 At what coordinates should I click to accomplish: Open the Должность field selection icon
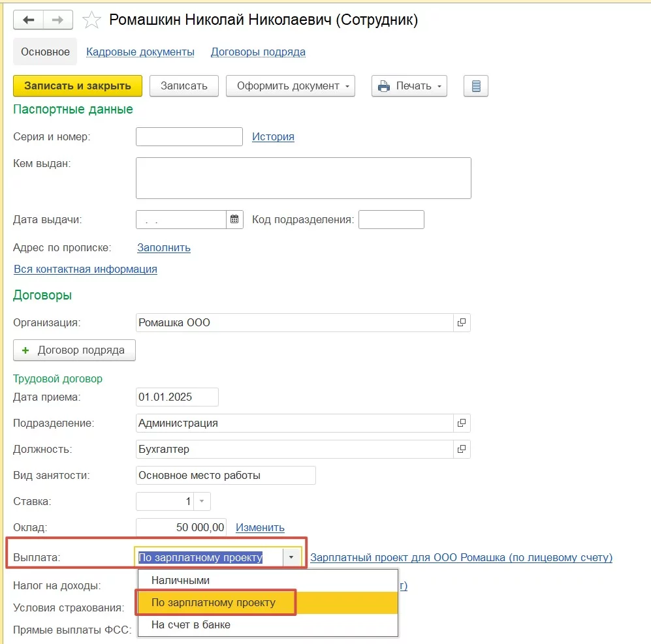coord(462,449)
